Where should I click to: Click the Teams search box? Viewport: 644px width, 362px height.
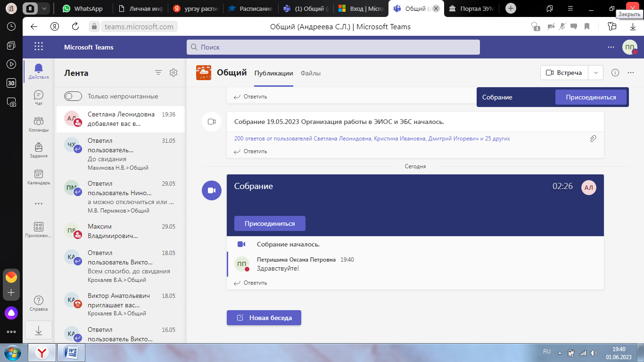[333, 47]
